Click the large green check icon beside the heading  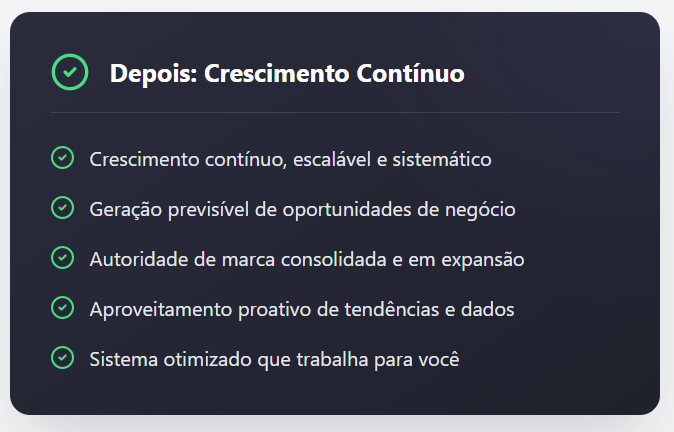(69, 72)
